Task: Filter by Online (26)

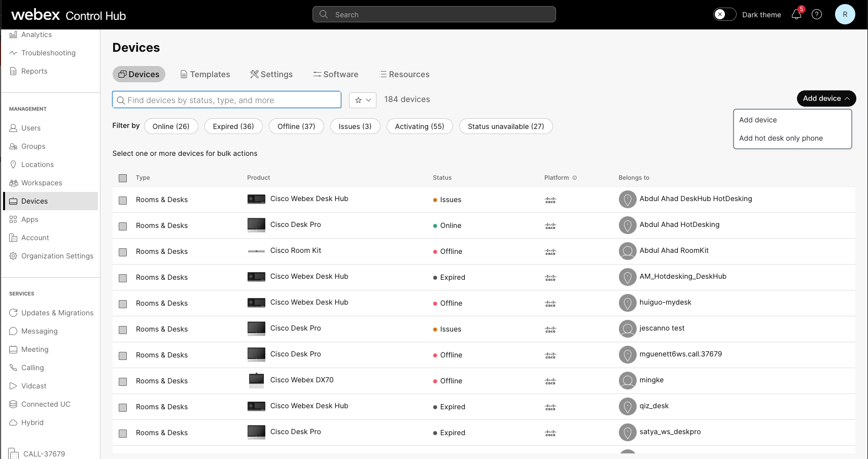Action: (x=171, y=126)
